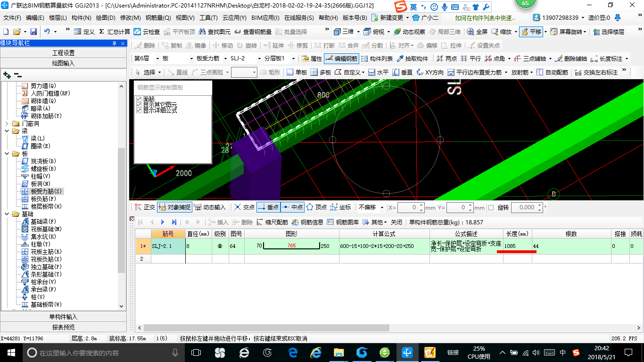Click 报表预览 panel button
Viewport: 644px width, 362px height.
(63, 327)
